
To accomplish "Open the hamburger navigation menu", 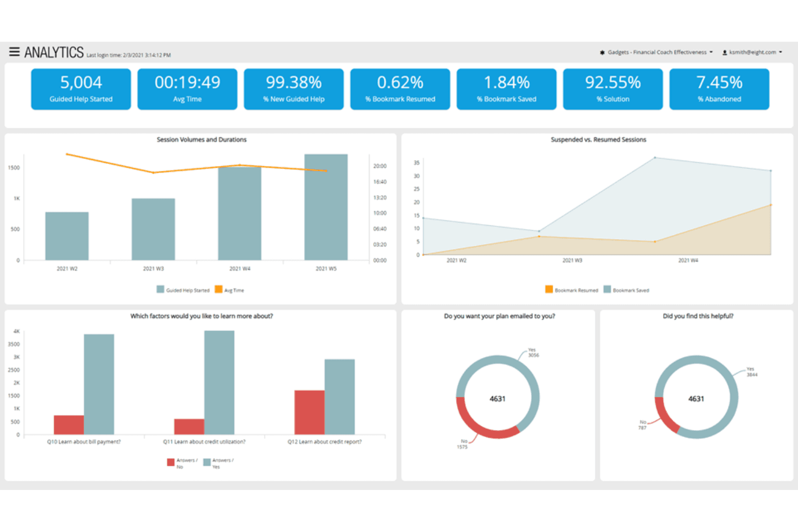I will tap(15, 52).
